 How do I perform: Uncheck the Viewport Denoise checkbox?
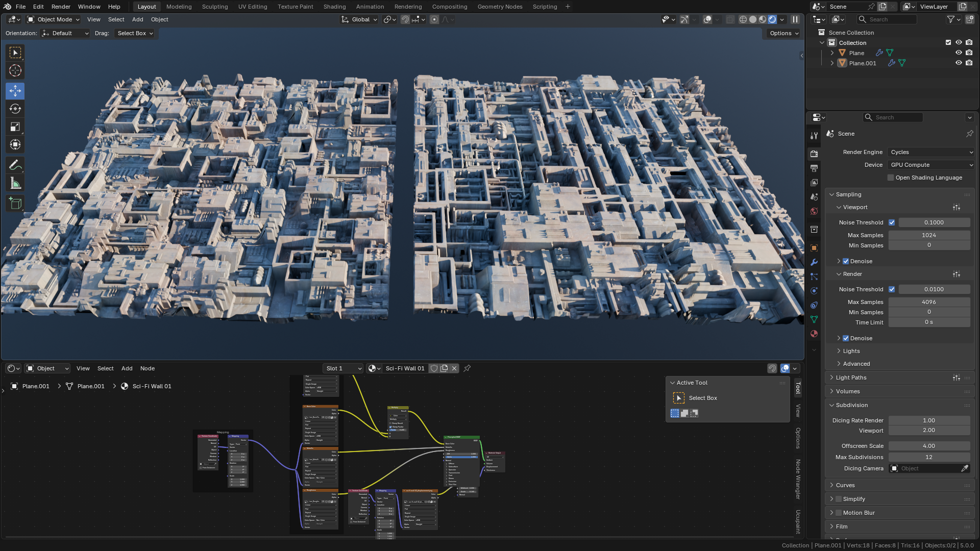[846, 261]
